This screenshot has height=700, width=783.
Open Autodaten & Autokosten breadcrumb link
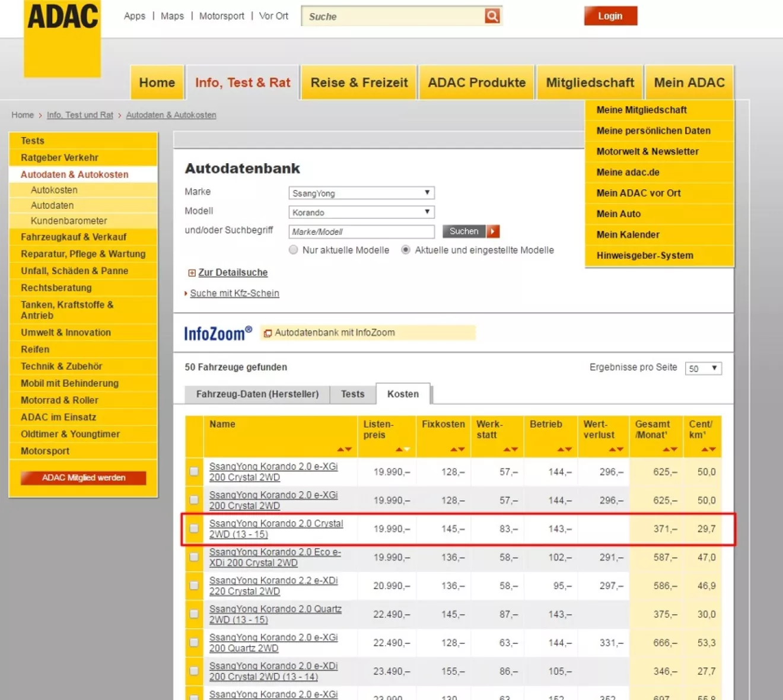pos(171,115)
